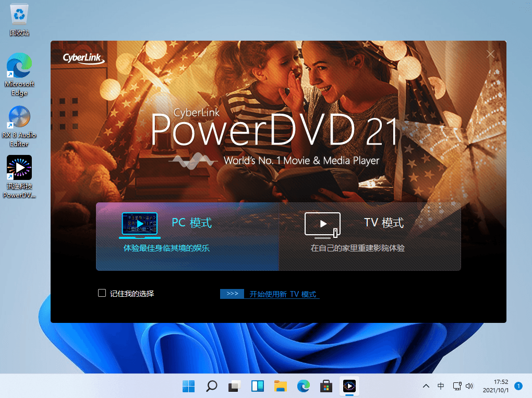532x398 pixels.
Task: Enable the 记住我的选择 checkbox
Action: click(102, 293)
